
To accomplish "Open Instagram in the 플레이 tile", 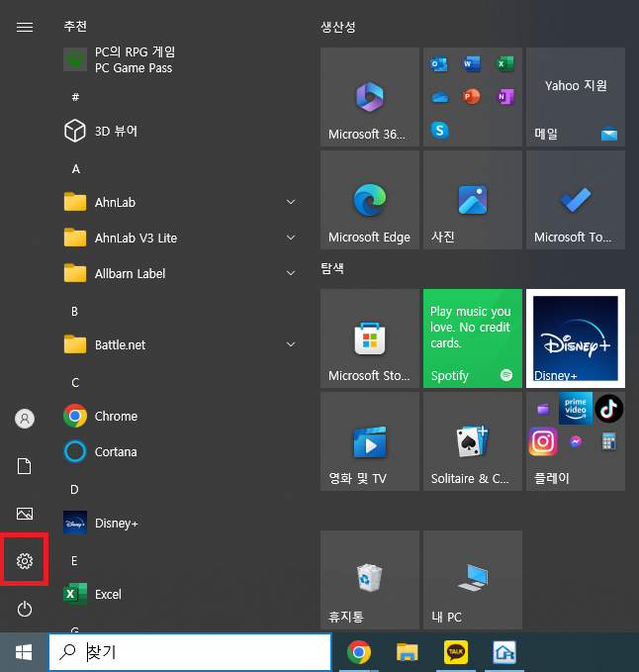I will (x=543, y=441).
